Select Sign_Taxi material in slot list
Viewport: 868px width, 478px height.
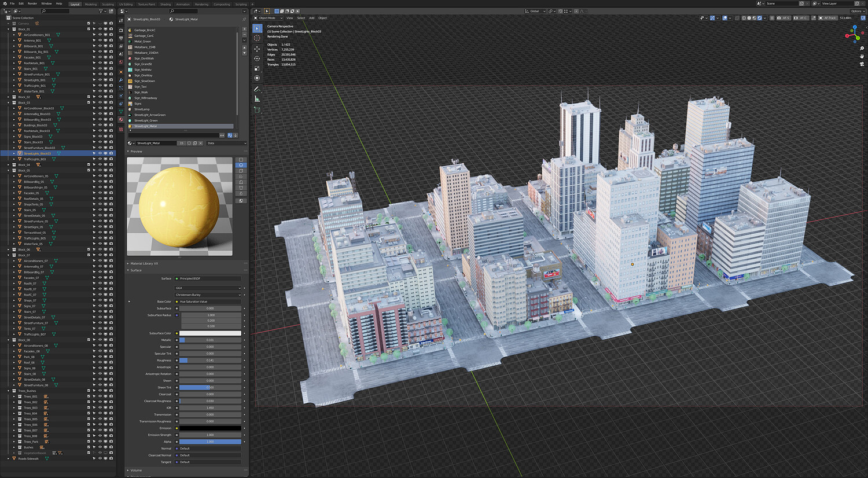click(x=141, y=87)
